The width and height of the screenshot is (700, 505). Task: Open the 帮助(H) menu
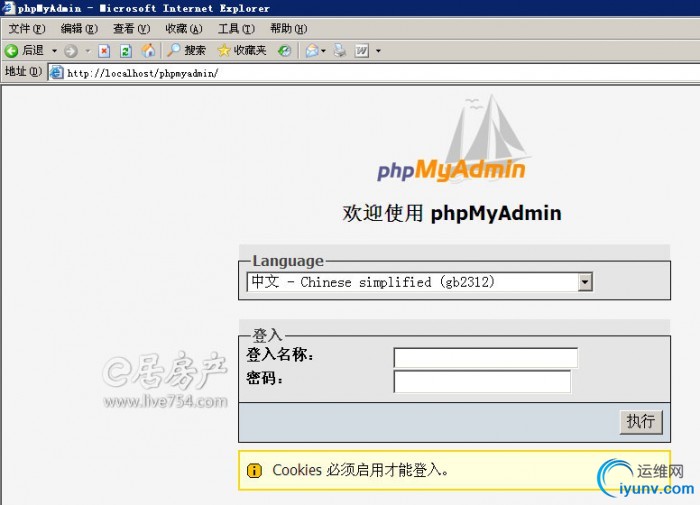288,29
